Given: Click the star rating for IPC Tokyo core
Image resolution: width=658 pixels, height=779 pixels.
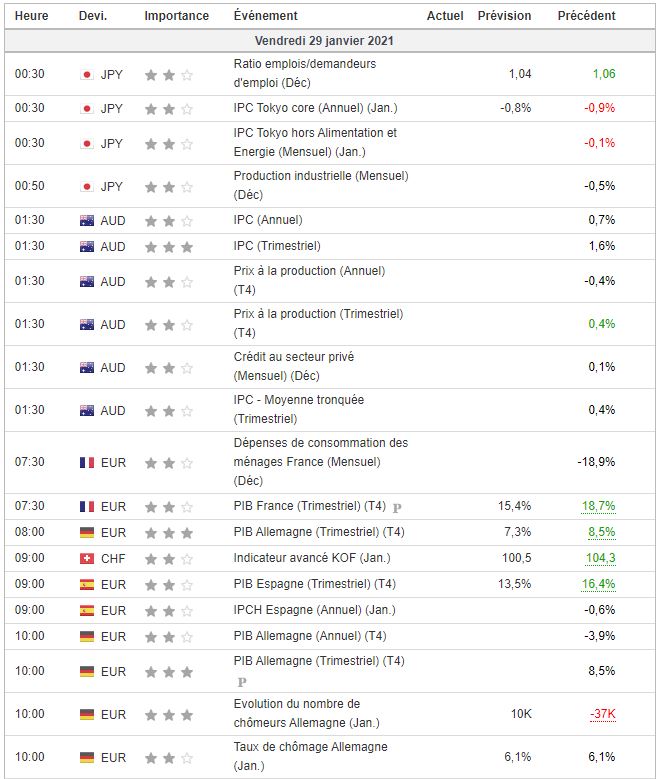Looking at the screenshot, I should tap(168, 108).
